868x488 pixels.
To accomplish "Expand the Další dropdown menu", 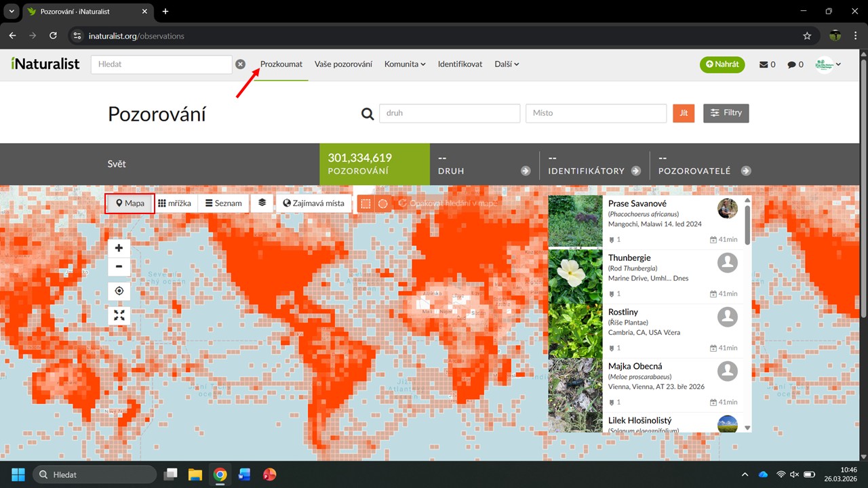I will tap(507, 64).
